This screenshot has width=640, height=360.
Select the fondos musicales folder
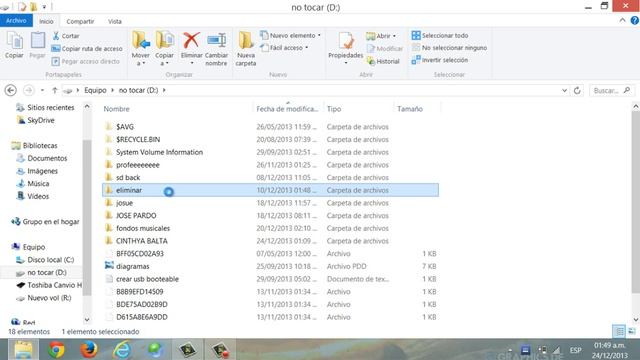(143, 228)
